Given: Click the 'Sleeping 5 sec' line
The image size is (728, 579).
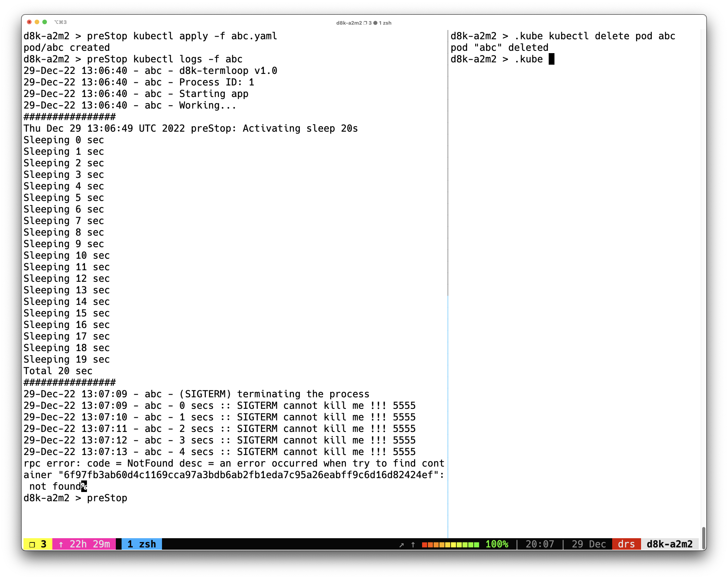Looking at the screenshot, I should [64, 197].
